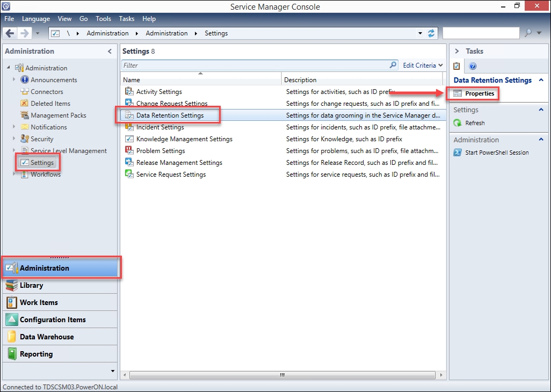This screenshot has width=551, height=392.
Task: Click the Management Packs tree icon
Action: point(25,115)
